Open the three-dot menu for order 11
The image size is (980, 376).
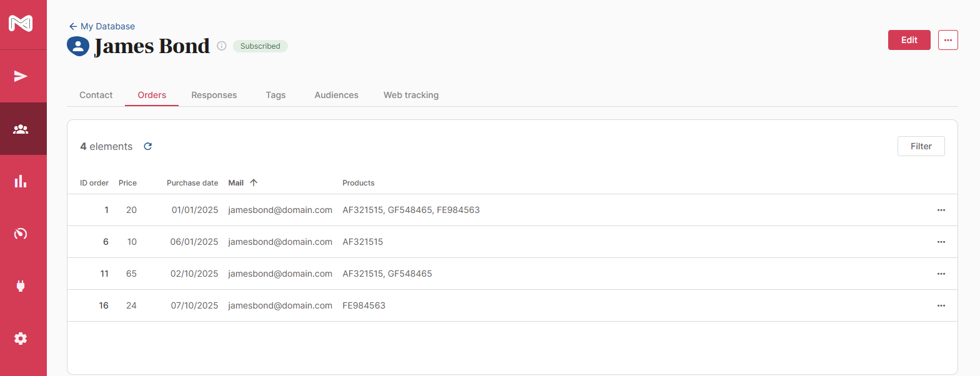click(941, 274)
